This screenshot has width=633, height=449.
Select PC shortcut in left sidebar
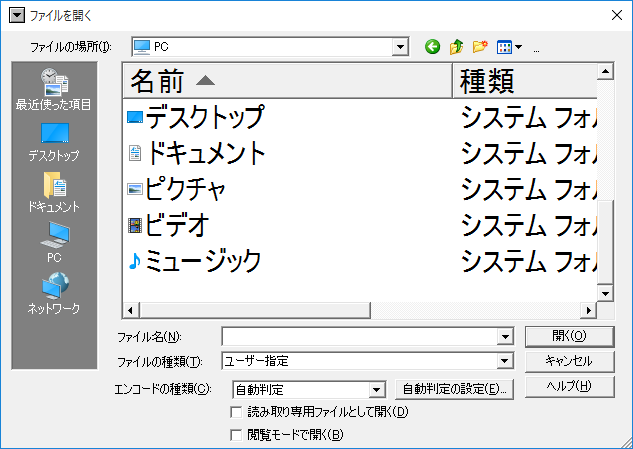coord(54,242)
